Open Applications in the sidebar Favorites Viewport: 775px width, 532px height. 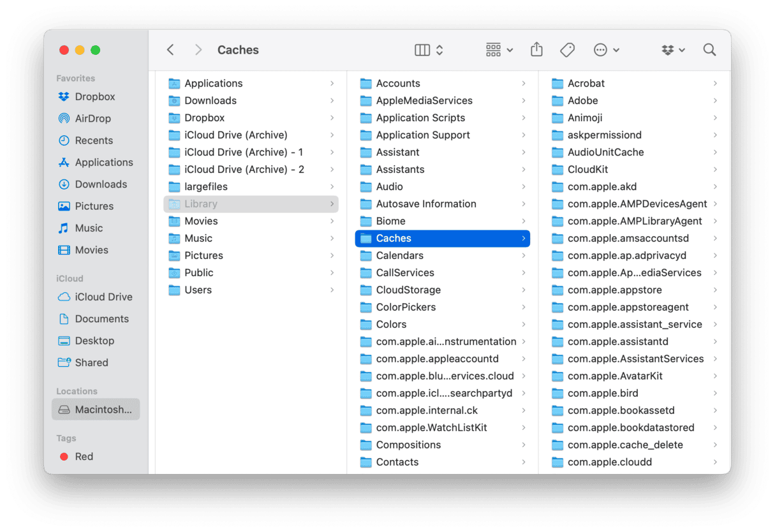[x=96, y=163]
